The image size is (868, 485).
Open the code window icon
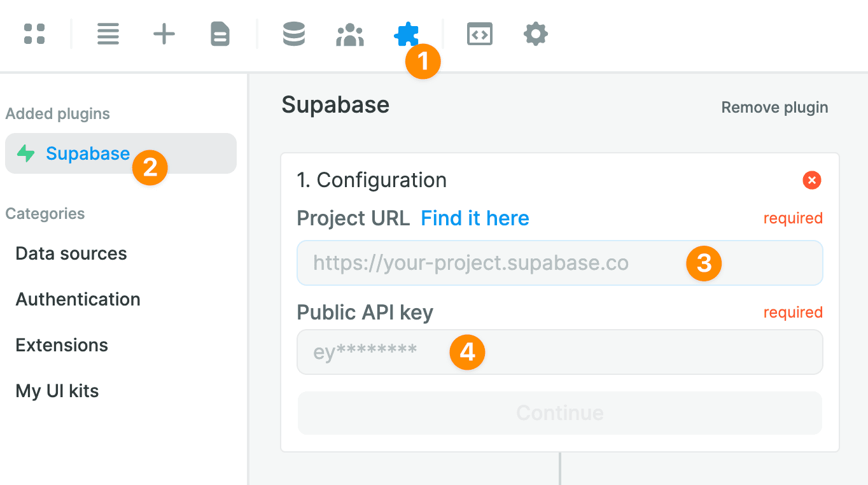(x=480, y=34)
